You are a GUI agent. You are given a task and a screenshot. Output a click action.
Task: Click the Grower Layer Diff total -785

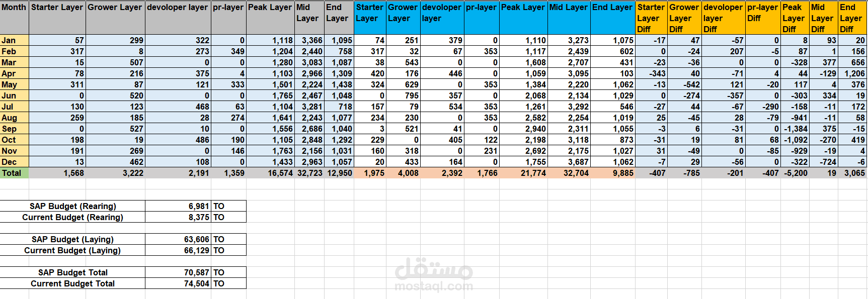click(x=684, y=173)
